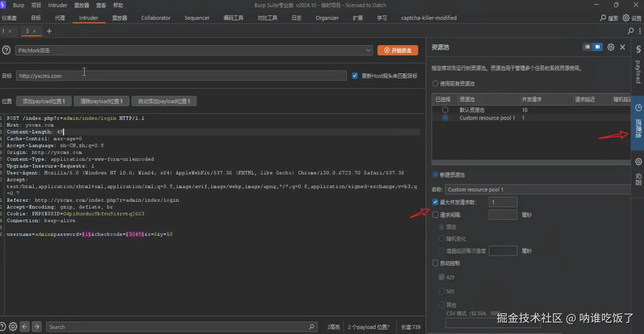Open resource pool panel gear options
The width and height of the screenshot is (644, 334).
coord(611,47)
